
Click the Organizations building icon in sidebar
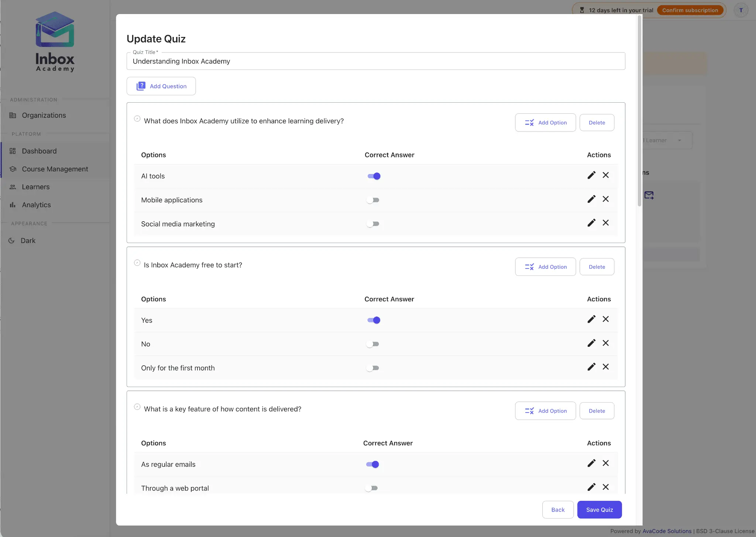(x=13, y=115)
